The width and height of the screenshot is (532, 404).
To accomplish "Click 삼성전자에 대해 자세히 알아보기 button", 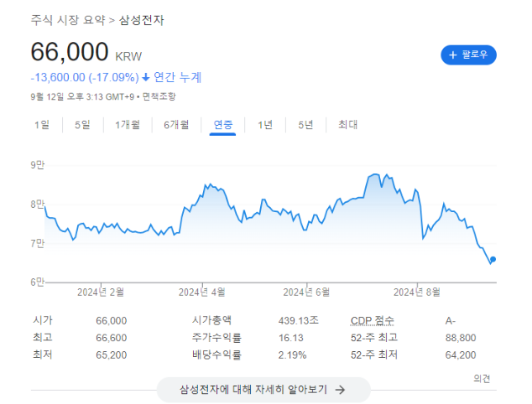I will (263, 390).
